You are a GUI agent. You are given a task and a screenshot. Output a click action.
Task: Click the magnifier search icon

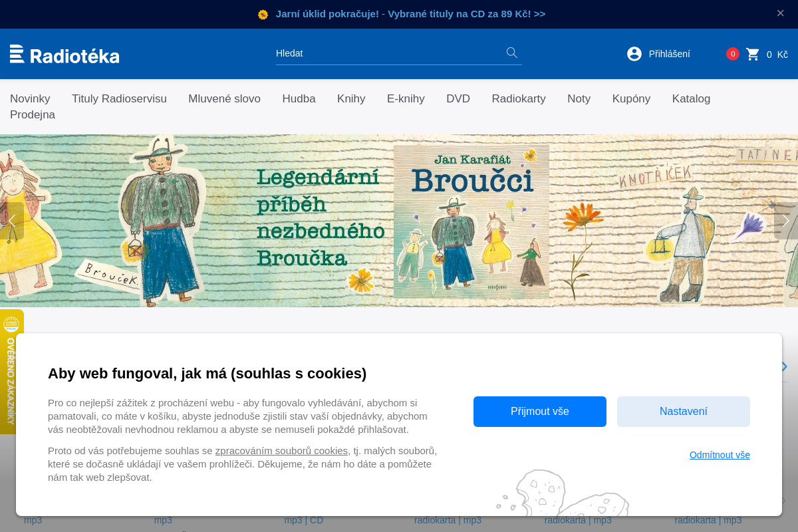[x=511, y=53]
